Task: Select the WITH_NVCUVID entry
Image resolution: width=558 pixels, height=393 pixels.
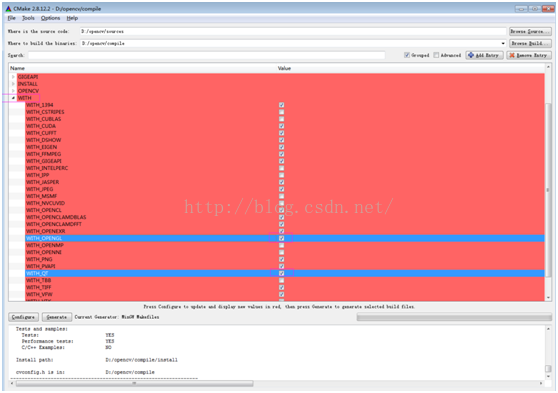Action: tap(45, 203)
